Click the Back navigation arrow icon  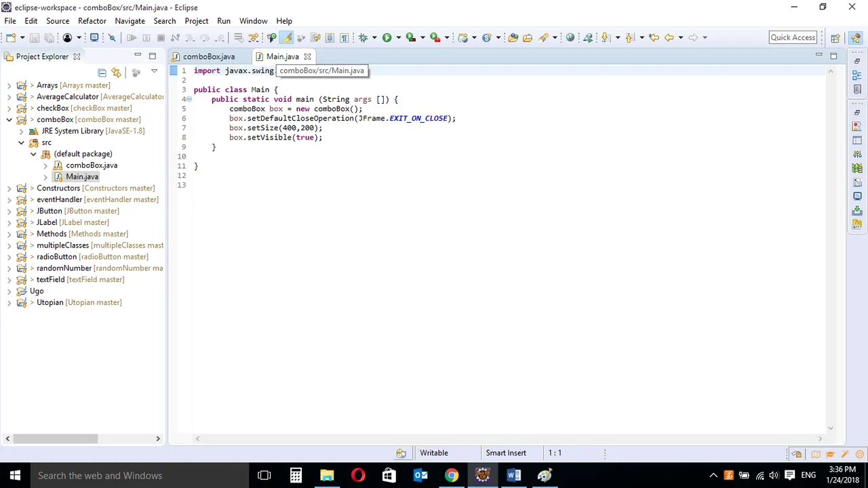(669, 37)
